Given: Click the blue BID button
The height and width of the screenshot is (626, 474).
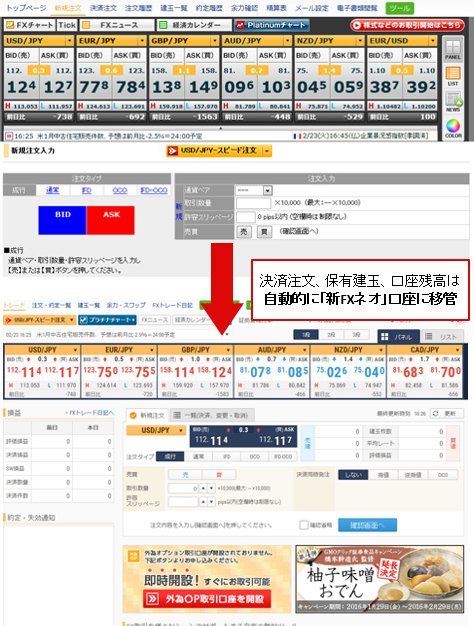Looking at the screenshot, I should click(x=62, y=220).
